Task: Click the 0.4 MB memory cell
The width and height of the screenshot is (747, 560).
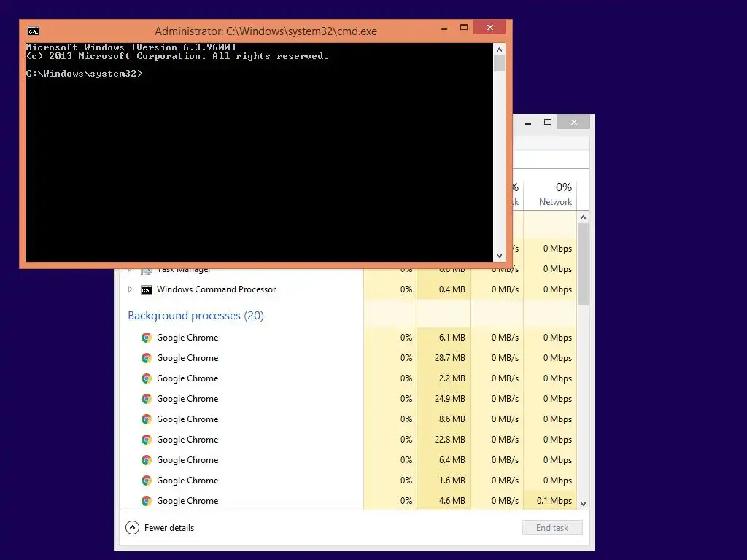Action: coord(444,289)
